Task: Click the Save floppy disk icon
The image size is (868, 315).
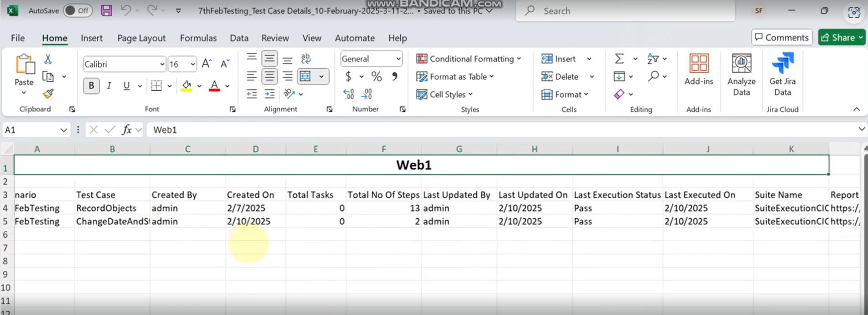Action: click(x=106, y=10)
